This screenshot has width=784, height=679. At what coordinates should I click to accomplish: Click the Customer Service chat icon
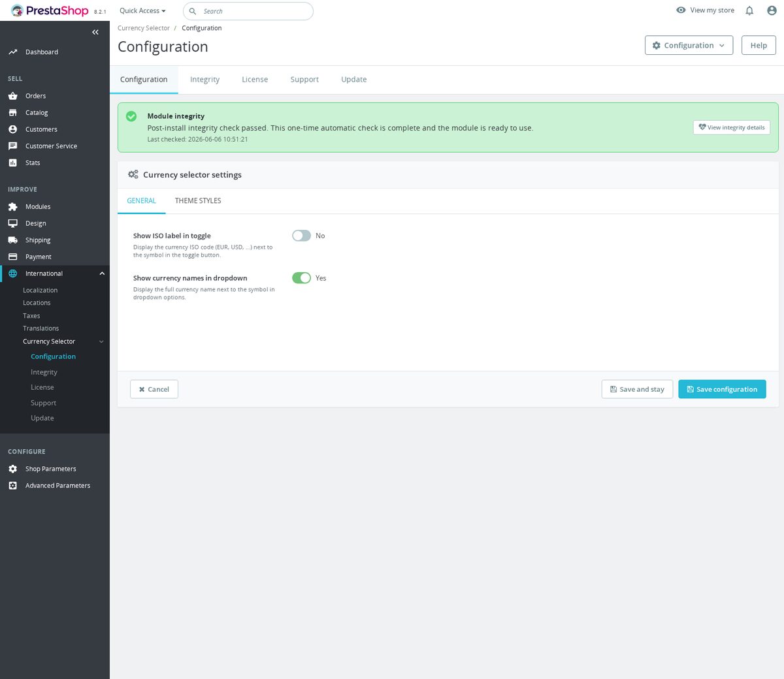tap(12, 146)
